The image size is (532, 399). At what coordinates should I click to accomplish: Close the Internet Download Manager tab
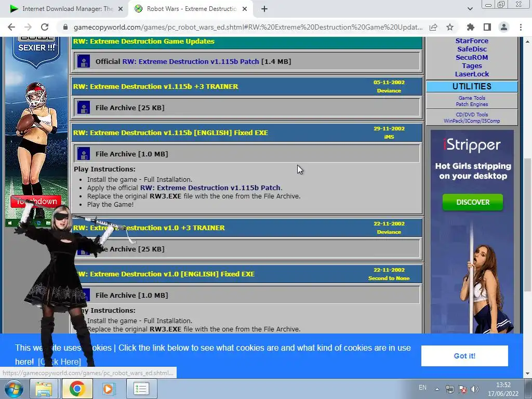coord(121,9)
